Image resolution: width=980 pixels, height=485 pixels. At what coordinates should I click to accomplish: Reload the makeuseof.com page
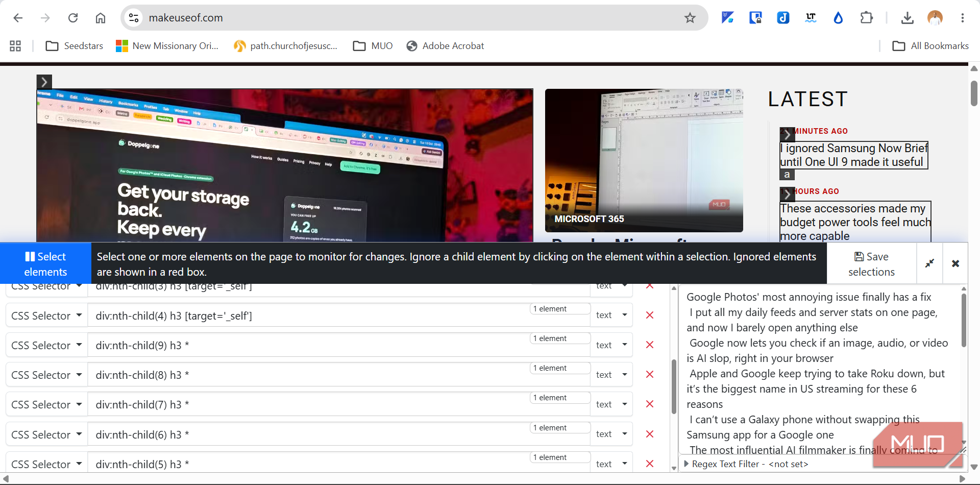click(73, 18)
